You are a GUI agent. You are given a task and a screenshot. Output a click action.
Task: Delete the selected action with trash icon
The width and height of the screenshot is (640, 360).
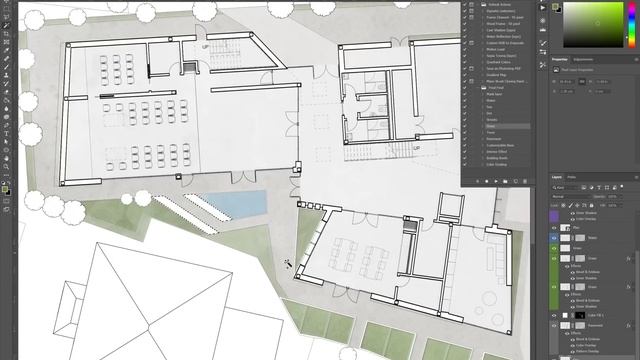pos(525,181)
